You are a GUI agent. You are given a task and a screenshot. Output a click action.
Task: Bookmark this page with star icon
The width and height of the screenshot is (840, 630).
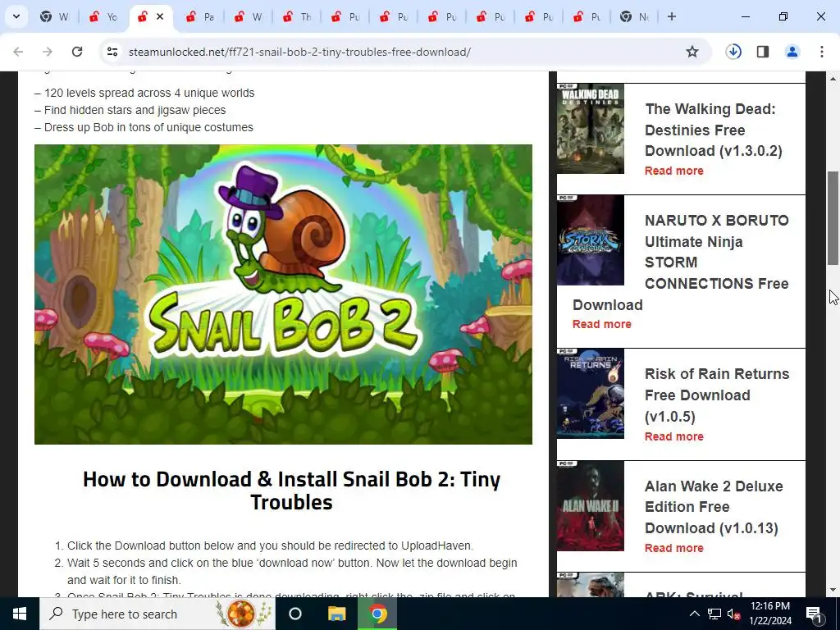692,52
